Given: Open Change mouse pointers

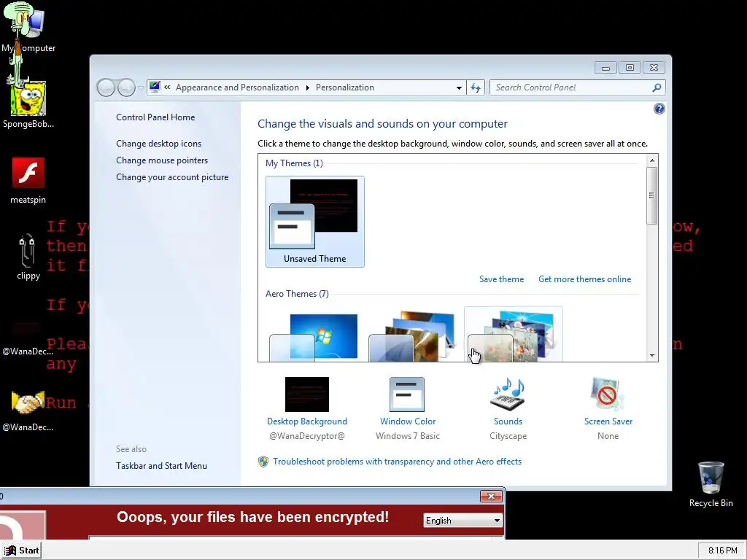Looking at the screenshot, I should click(x=162, y=160).
